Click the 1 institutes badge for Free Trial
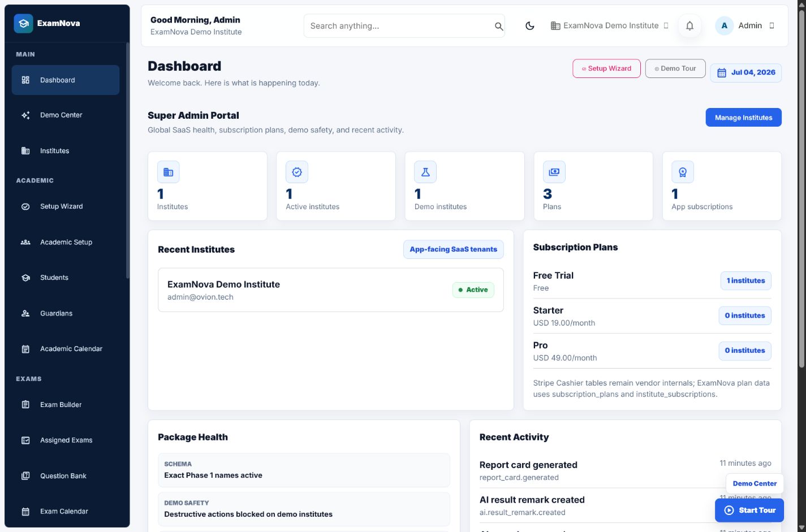Viewport: 806px width, 532px height. pos(745,281)
